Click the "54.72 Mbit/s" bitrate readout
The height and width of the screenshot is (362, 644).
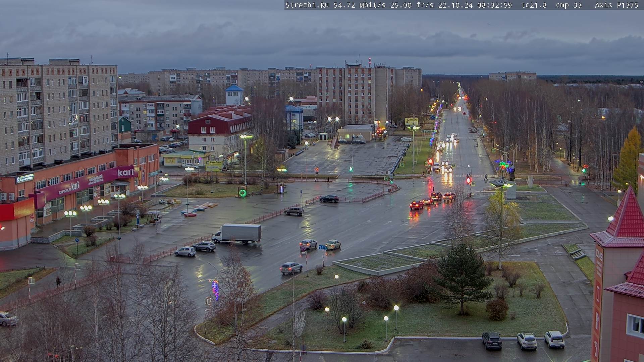coord(360,5)
